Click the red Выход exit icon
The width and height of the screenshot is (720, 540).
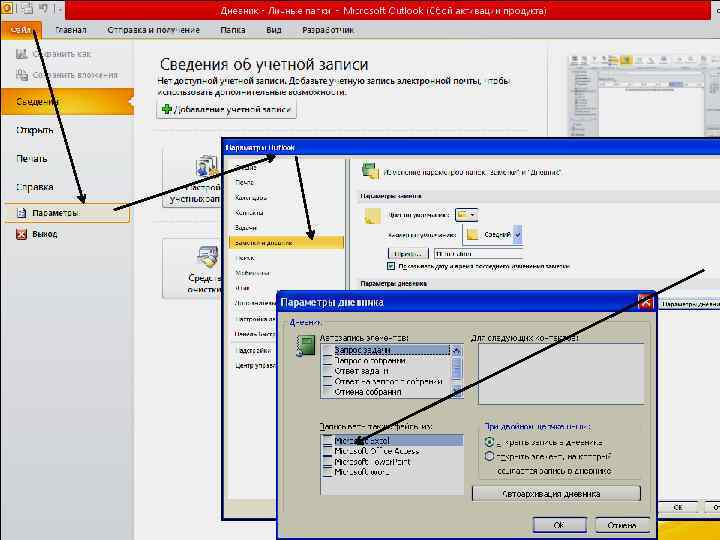tap(21, 234)
